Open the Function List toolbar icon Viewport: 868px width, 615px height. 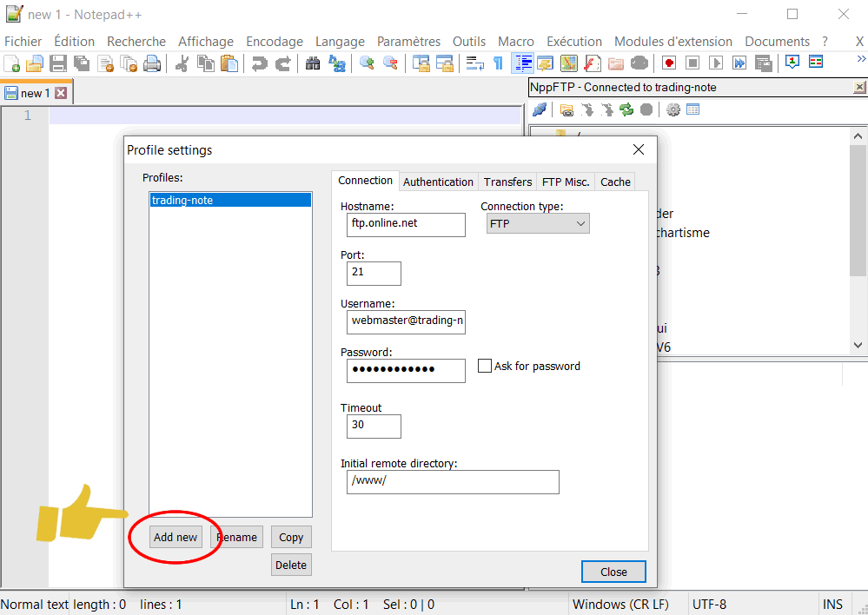tap(593, 63)
